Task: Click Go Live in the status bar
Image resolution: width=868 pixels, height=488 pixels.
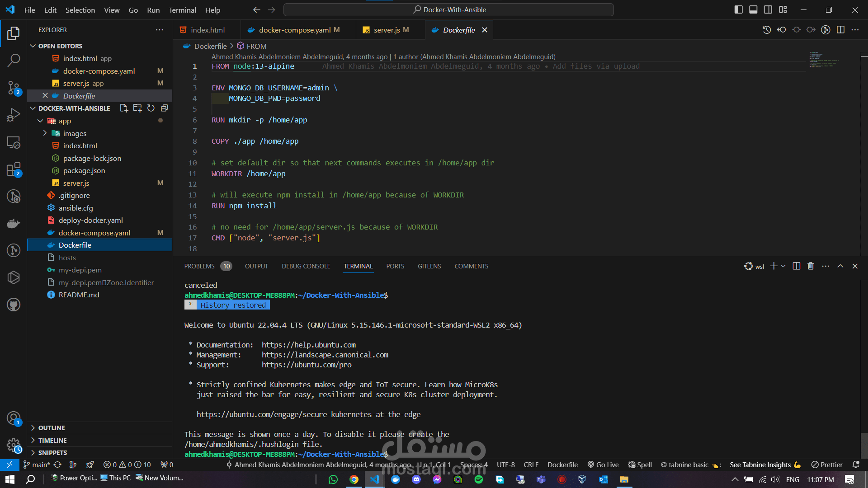Action: (603, 465)
